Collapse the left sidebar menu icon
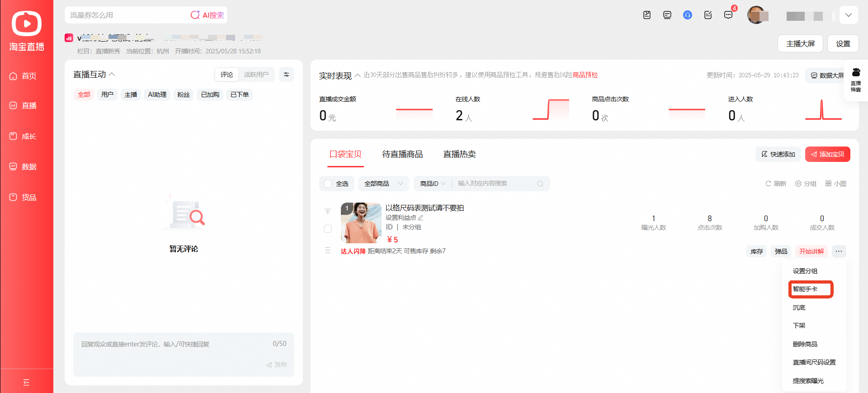Screen dimensions: 868x393 pyautogui.click(x=26, y=383)
